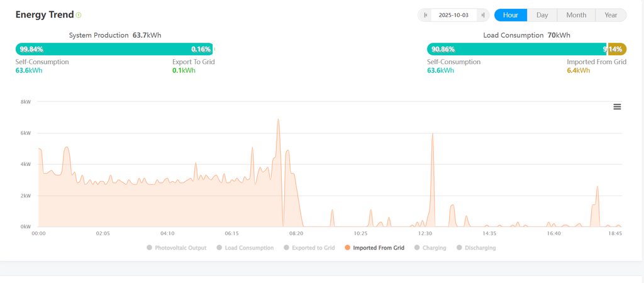Go to previous date with left arrow
This screenshot has height=283, width=644.
point(426,15)
